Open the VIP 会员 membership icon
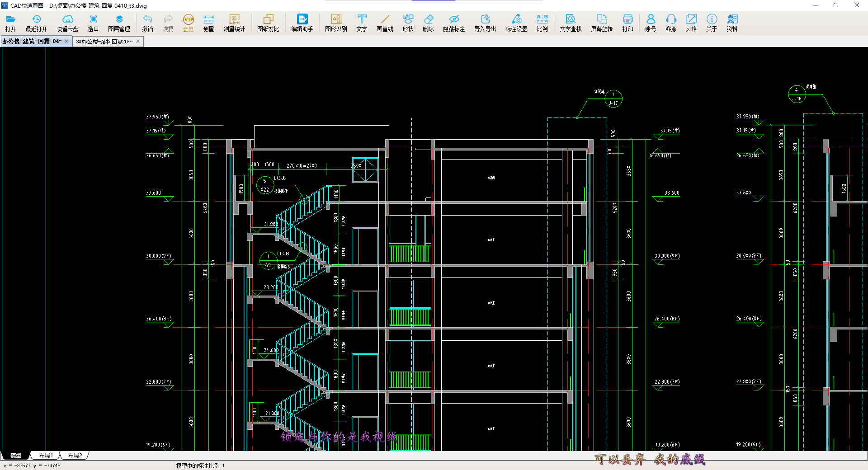This screenshot has height=470, width=868. [188, 23]
